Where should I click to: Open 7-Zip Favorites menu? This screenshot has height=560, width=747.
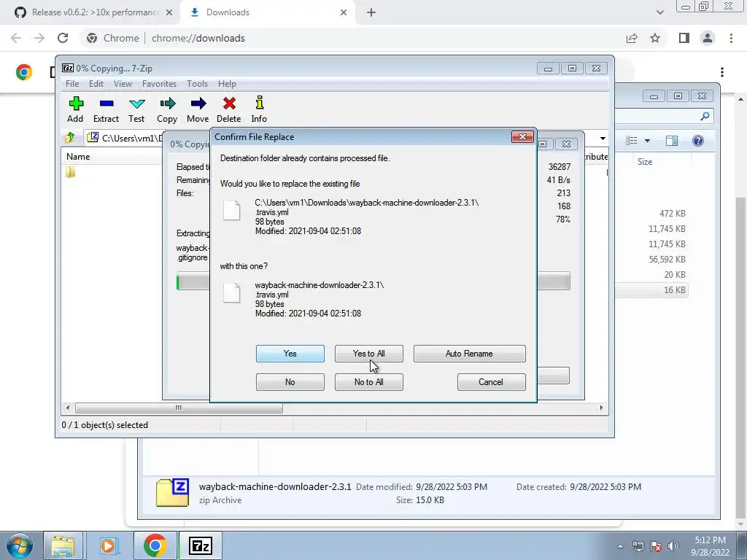pyautogui.click(x=159, y=84)
